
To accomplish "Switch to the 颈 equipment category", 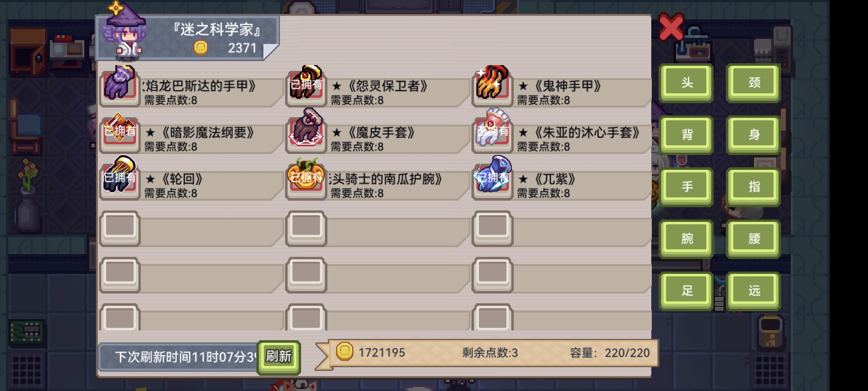I will tap(754, 82).
